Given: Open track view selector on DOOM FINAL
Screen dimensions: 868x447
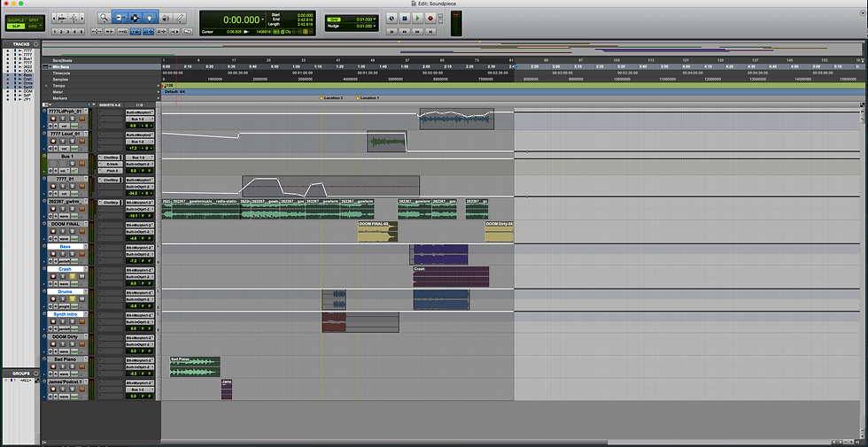Looking at the screenshot, I should pyautogui.click(x=64, y=238).
